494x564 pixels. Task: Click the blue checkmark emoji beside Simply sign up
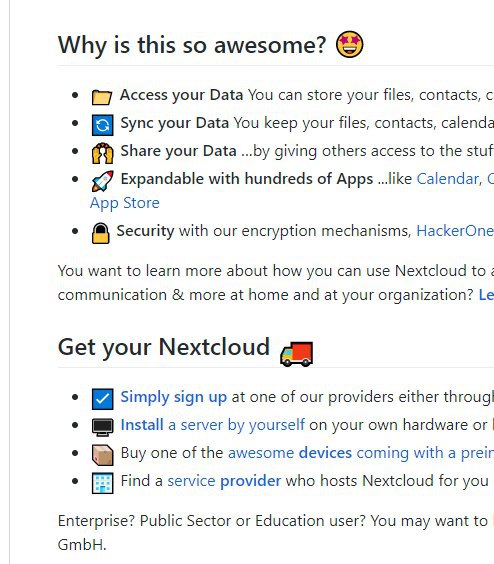point(103,399)
